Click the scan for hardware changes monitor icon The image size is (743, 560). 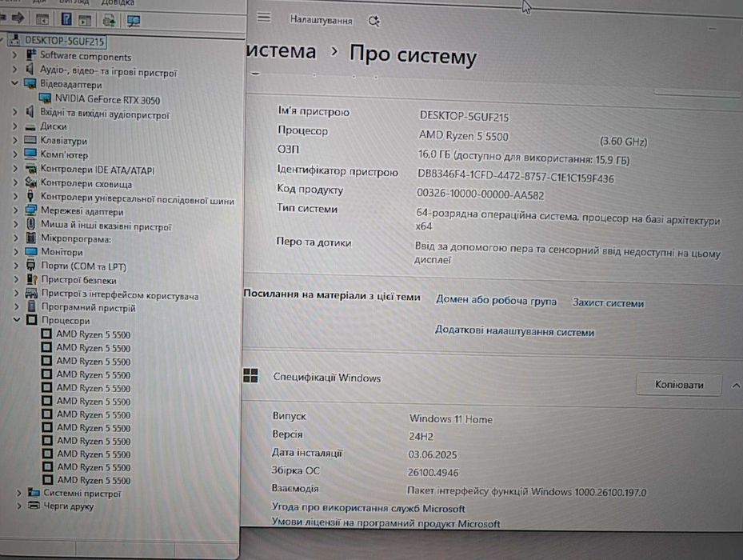coord(133,20)
